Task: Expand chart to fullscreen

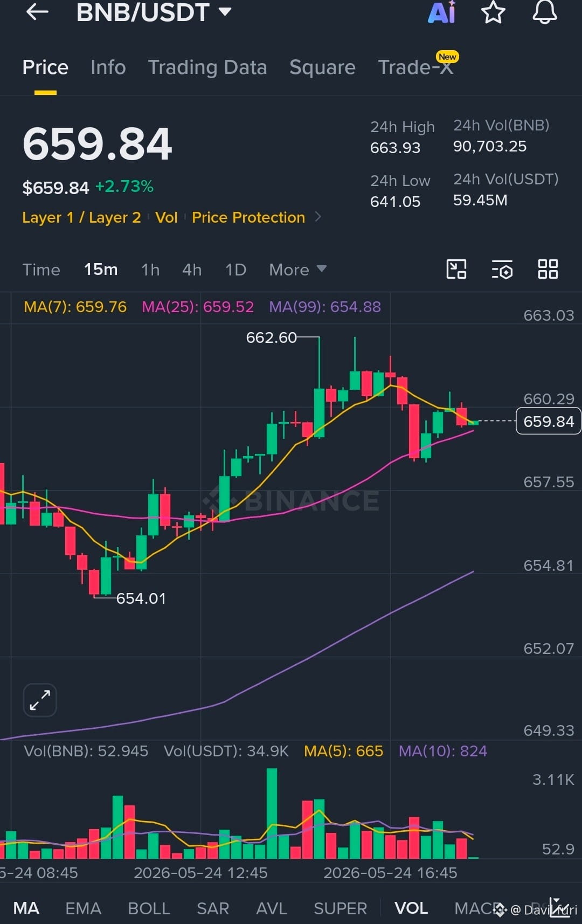Action: [x=40, y=700]
